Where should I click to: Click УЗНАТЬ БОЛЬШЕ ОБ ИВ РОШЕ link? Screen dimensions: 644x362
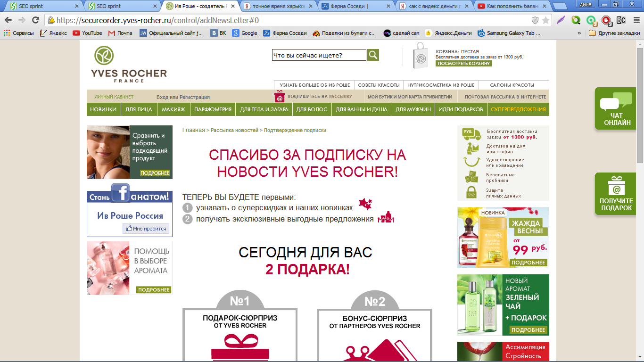click(314, 85)
